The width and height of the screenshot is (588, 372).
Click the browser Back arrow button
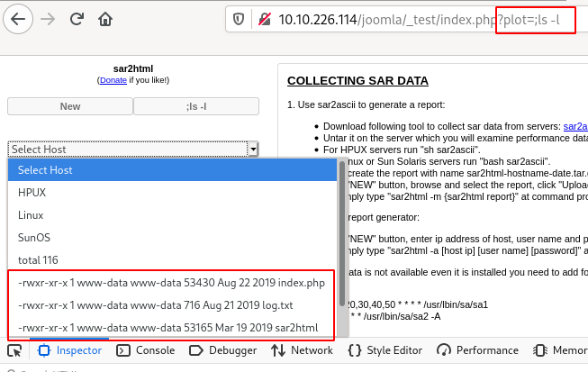pyautogui.click(x=19, y=18)
